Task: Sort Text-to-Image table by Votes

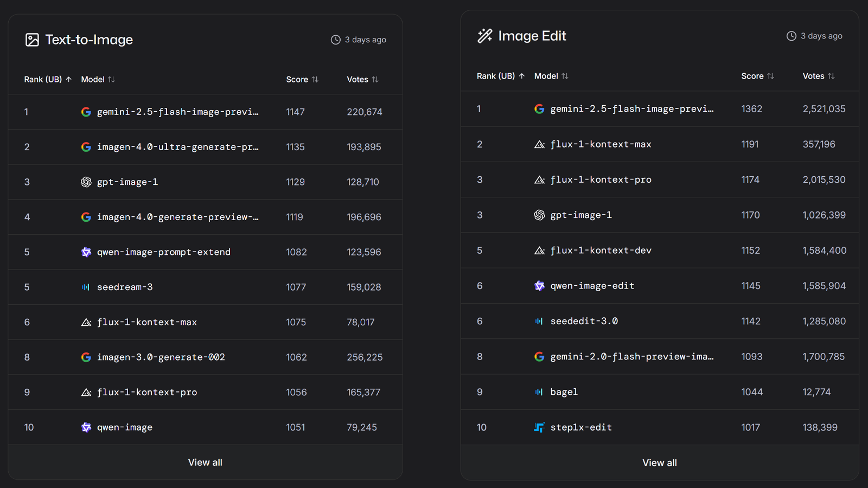Action: tap(362, 79)
